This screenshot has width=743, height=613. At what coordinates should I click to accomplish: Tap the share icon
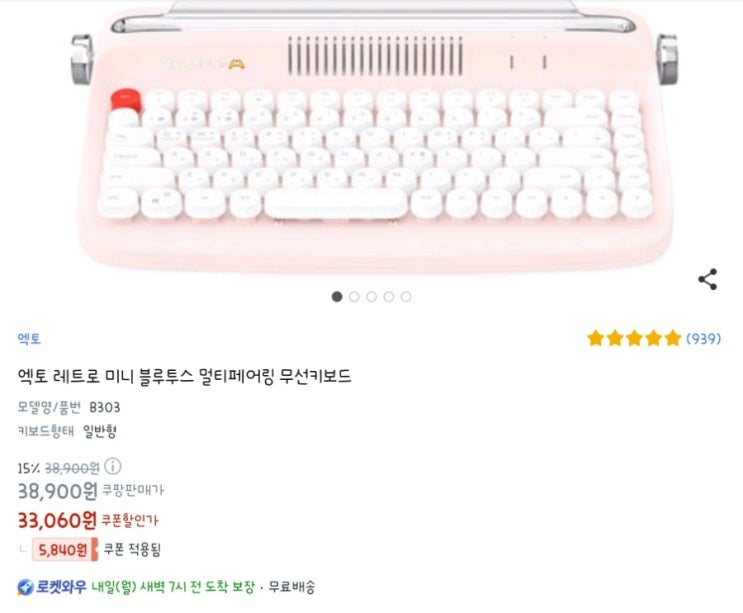(707, 279)
